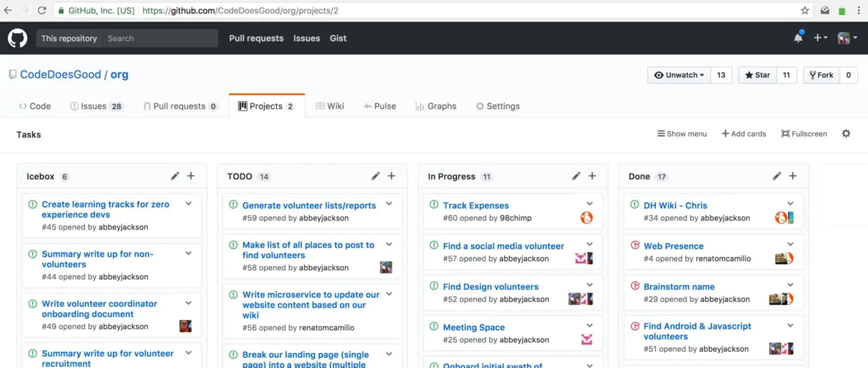Click open-issue icon on DH Wiki card

pos(635,204)
